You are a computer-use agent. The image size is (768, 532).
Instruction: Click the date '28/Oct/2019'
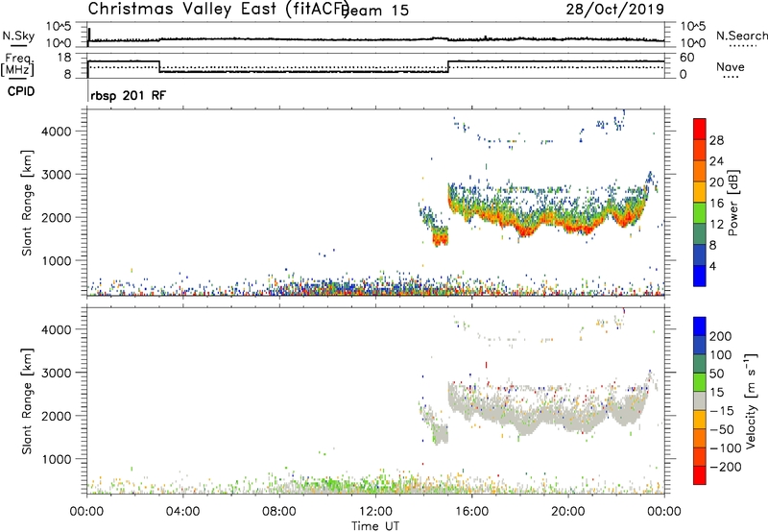615,10
